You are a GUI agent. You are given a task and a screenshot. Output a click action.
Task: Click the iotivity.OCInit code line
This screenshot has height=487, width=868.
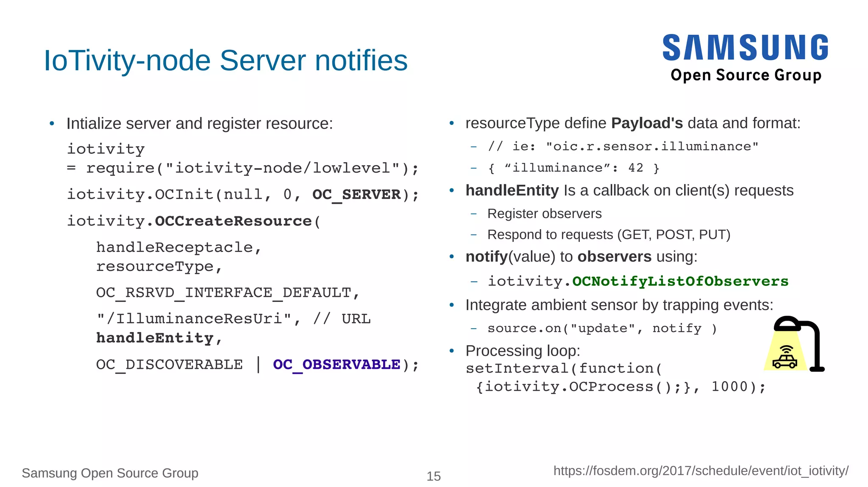click(243, 195)
